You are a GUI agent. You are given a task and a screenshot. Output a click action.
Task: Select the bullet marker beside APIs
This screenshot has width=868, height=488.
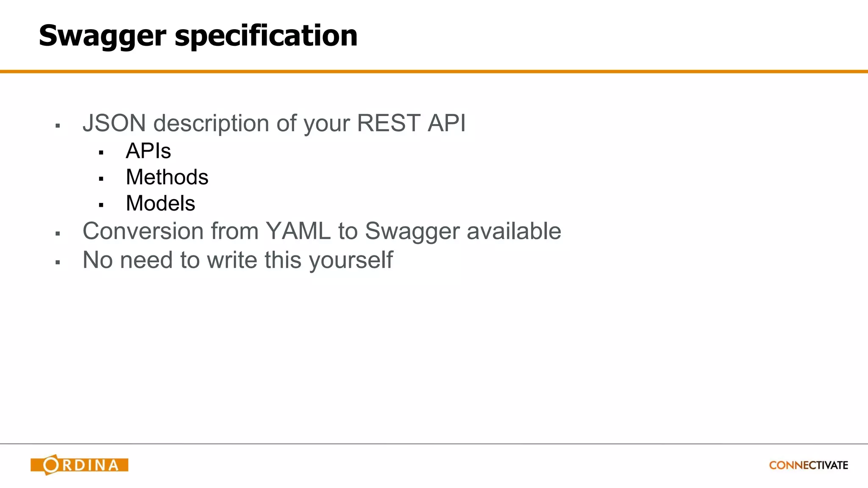click(x=101, y=153)
